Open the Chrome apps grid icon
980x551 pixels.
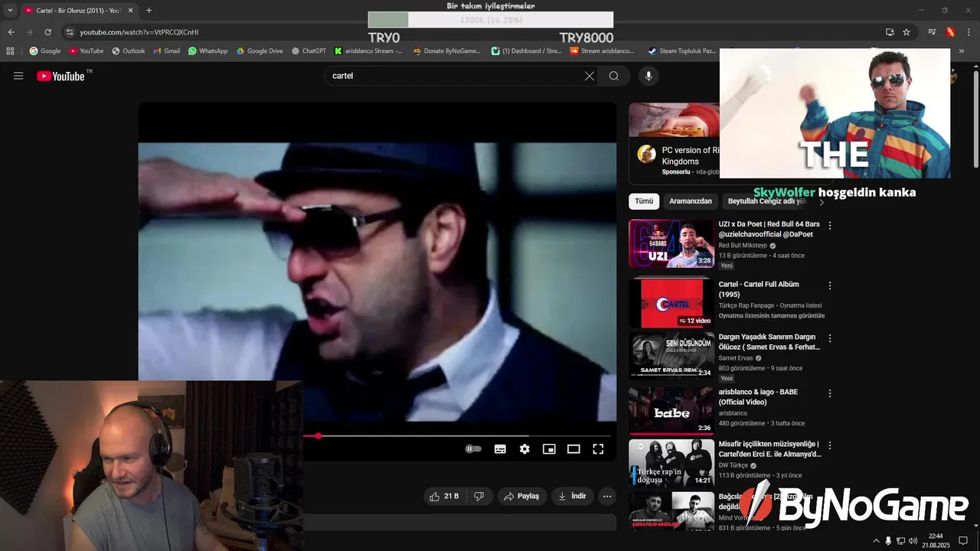click(10, 51)
